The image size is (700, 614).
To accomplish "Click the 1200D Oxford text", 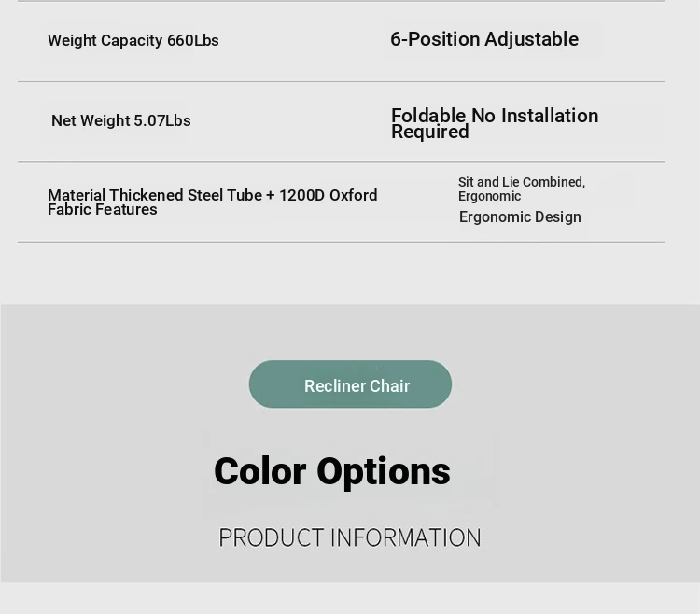I will [x=329, y=195].
